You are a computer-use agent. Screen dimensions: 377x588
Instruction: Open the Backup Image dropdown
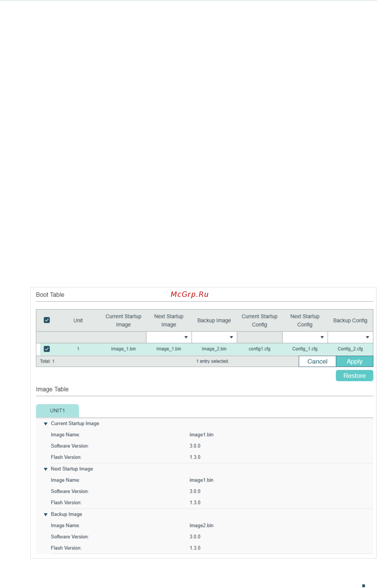[x=214, y=337]
